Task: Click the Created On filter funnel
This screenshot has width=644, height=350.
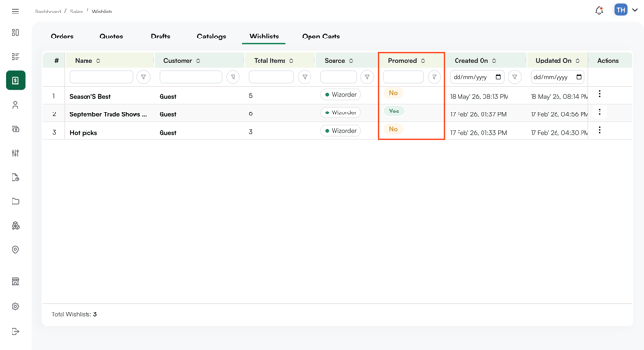Action: 514,77
